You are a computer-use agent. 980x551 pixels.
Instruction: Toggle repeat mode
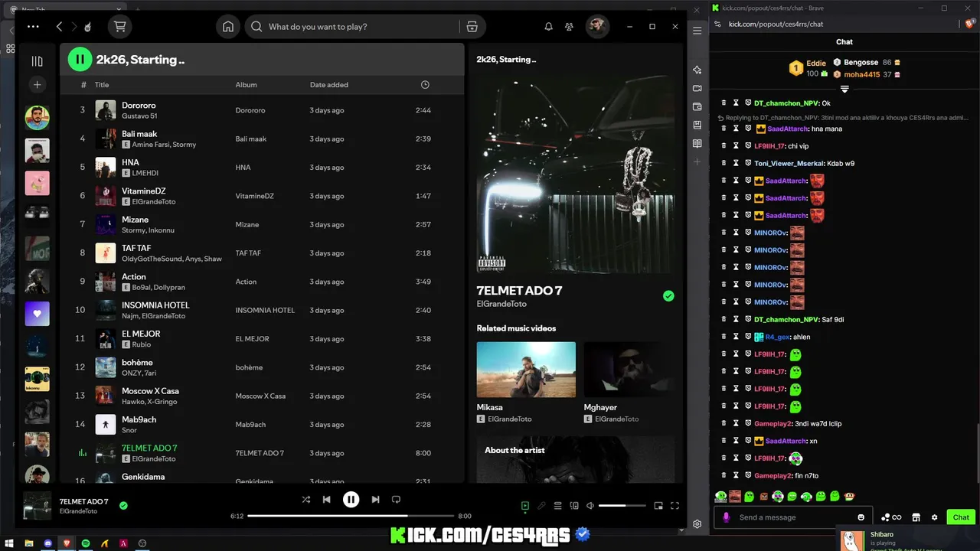click(x=396, y=500)
